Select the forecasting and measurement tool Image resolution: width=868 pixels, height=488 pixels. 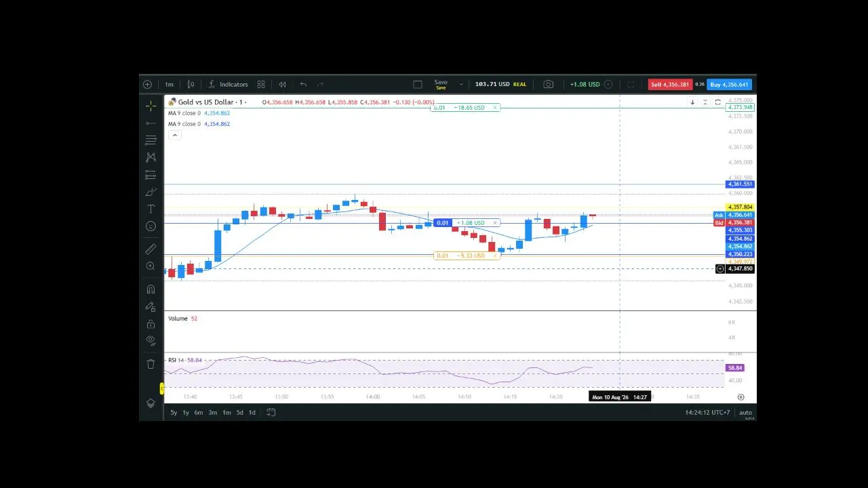[x=151, y=176]
